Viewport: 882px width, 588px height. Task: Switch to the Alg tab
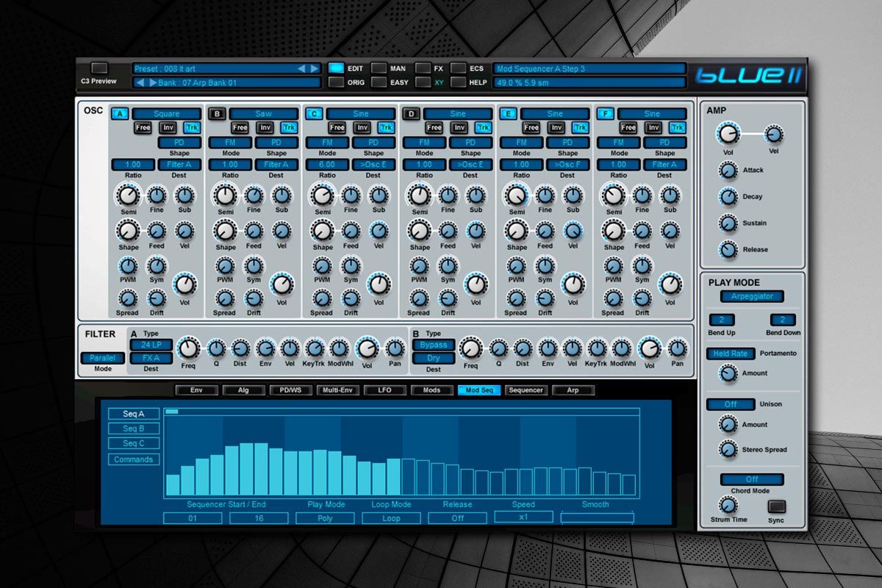pos(244,390)
